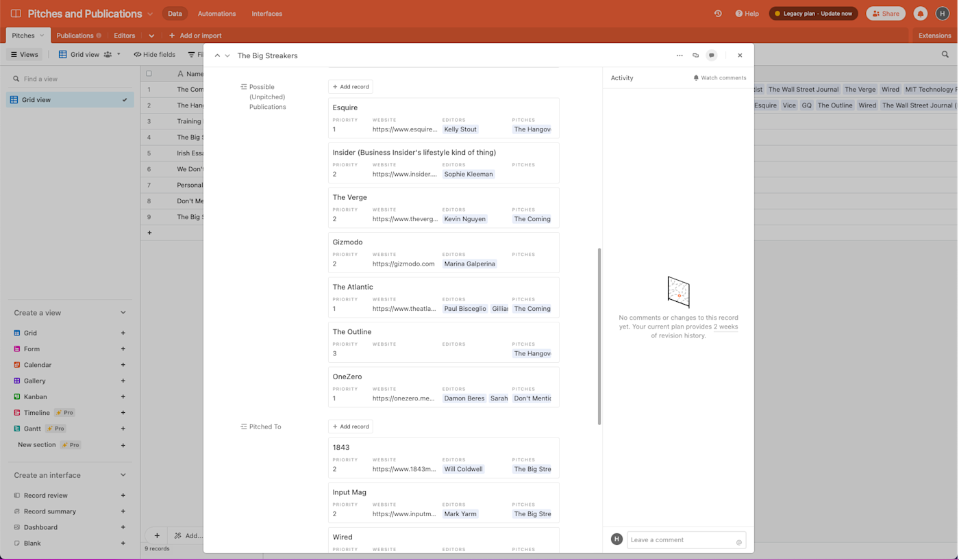Image resolution: width=959 pixels, height=560 pixels.
Task: Open Esquire linked record card
Action: click(x=444, y=118)
